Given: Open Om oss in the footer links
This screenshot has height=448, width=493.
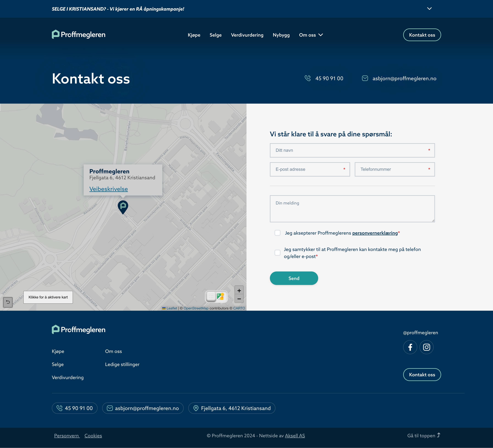Looking at the screenshot, I should point(113,351).
